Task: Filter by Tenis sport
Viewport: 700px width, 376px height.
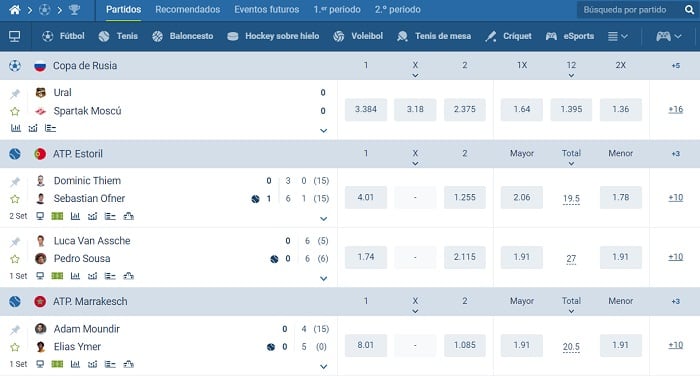Action: click(118, 36)
